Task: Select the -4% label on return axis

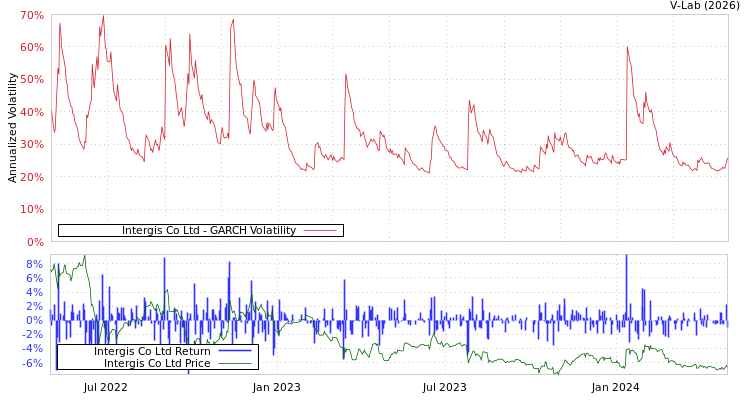Action: [x=33, y=348]
